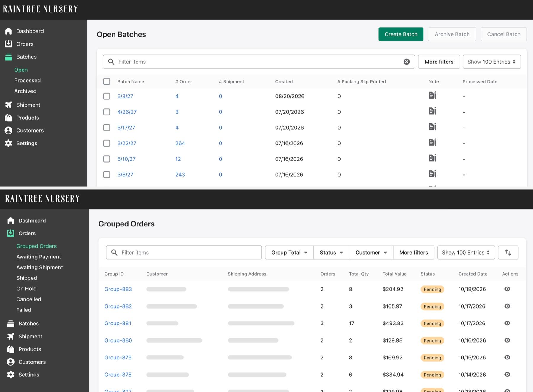Click the Open Batches filter items field
This screenshot has height=392, width=533.
pyautogui.click(x=259, y=62)
